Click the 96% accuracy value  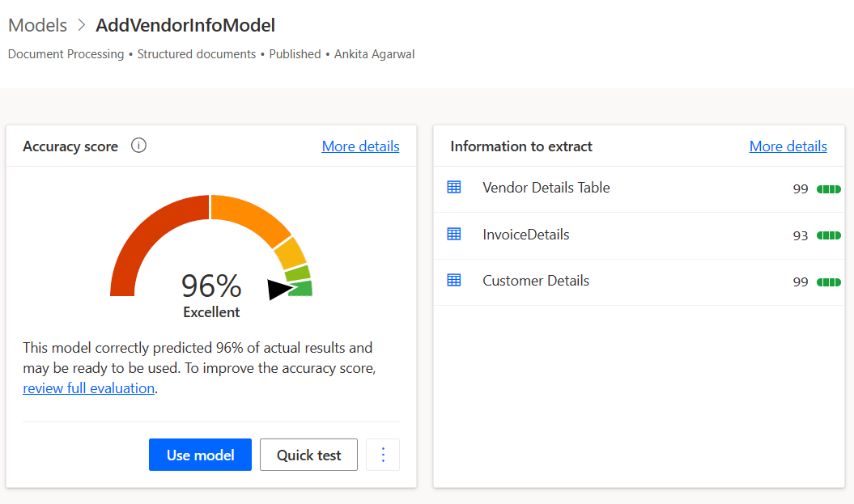tap(211, 286)
